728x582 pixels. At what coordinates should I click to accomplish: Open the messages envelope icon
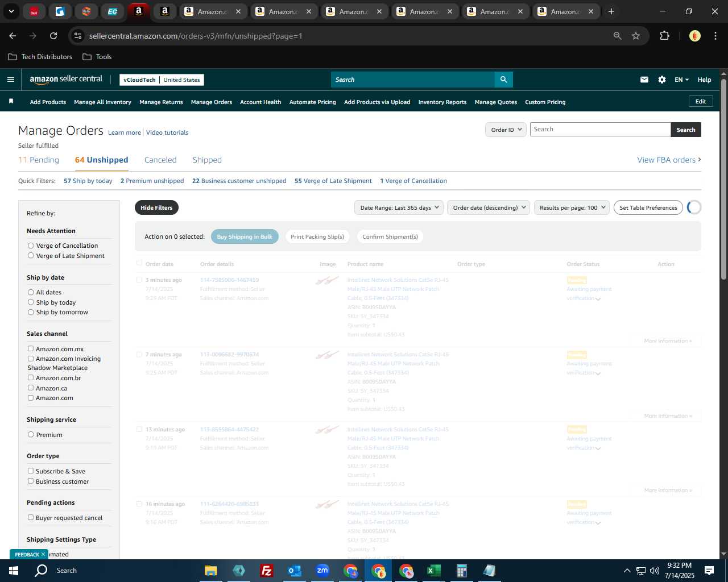coord(644,80)
